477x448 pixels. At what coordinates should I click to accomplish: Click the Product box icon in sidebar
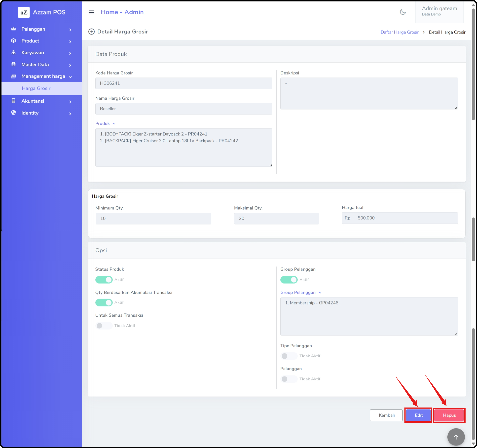pos(14,41)
